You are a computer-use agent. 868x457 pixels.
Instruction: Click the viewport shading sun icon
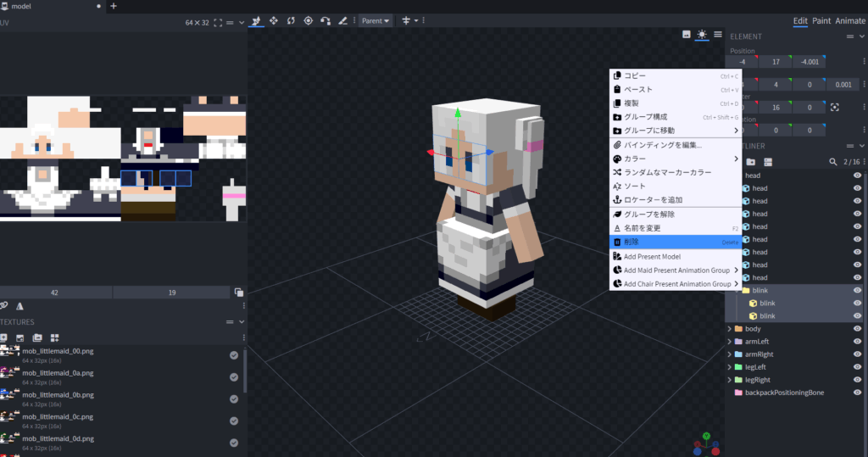point(702,35)
